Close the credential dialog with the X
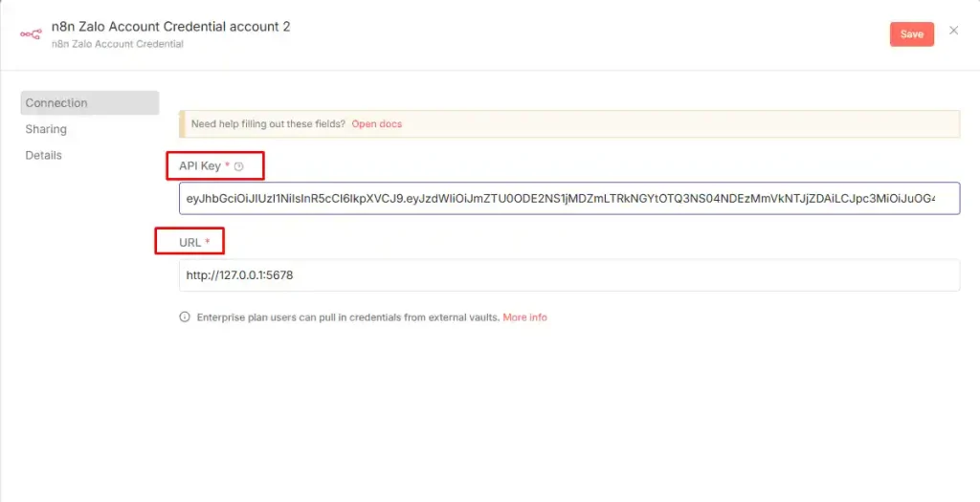Screen dimensions: 980x502 (x=953, y=31)
